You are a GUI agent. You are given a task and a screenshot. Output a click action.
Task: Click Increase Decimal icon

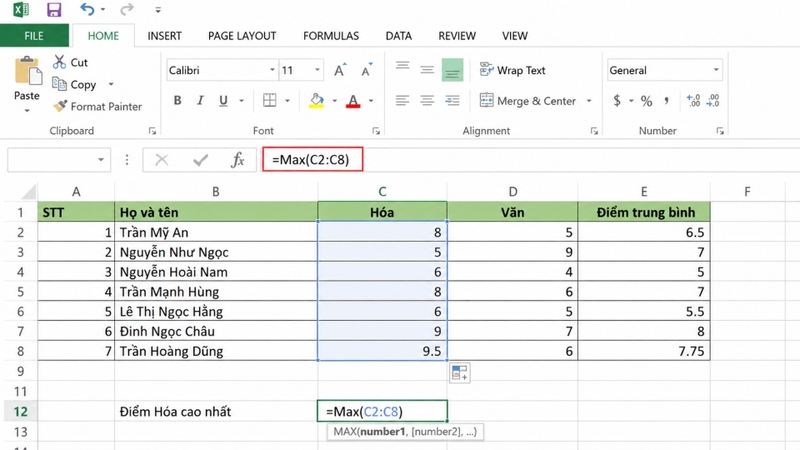pos(693,101)
